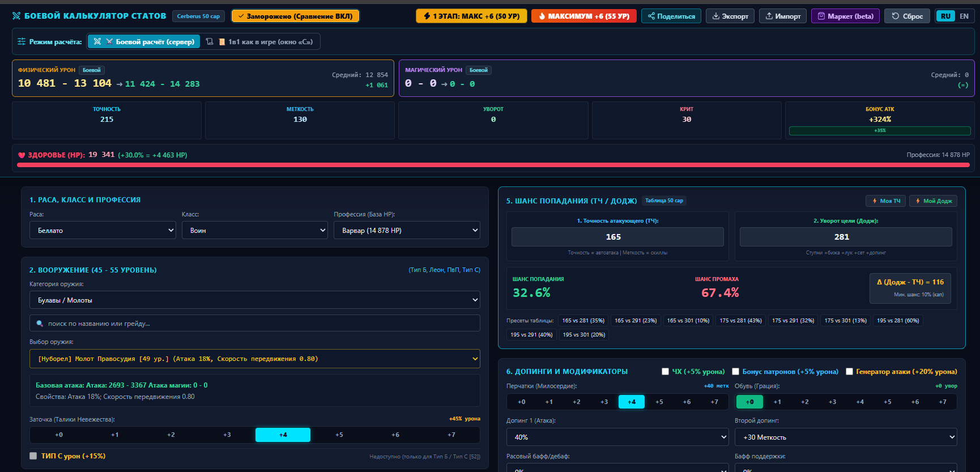The width and height of the screenshot is (980, 472).
Task: Click the flame icon on МАКСИМУМ button
Action: coord(542,16)
